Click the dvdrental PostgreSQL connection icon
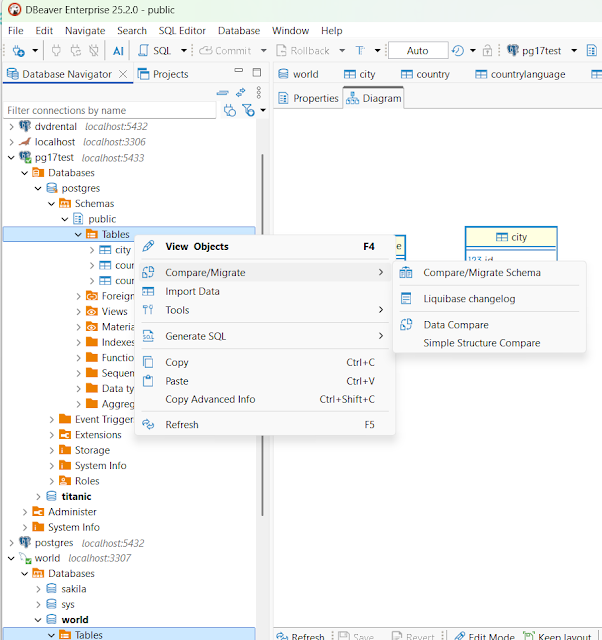The width and height of the screenshot is (602, 640). pos(25,126)
